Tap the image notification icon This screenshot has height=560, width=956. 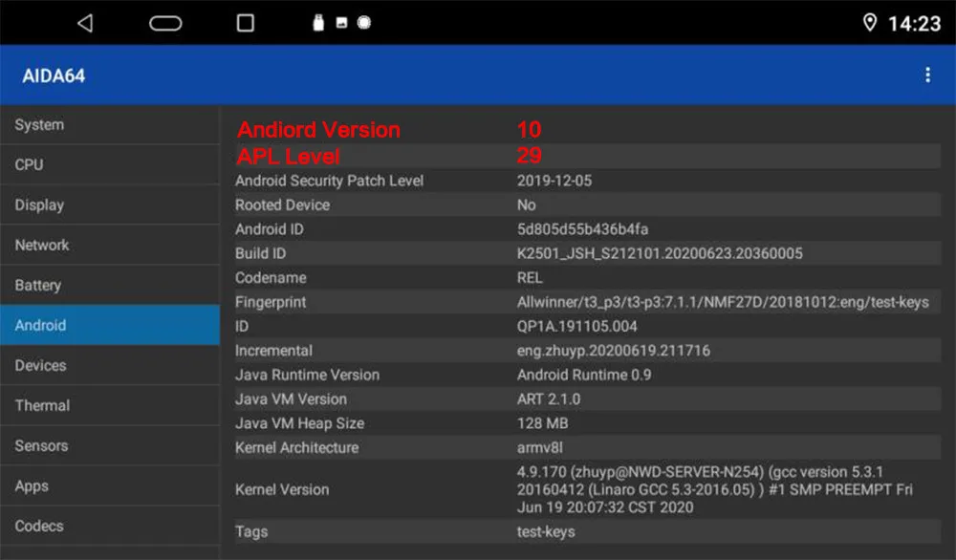341,23
